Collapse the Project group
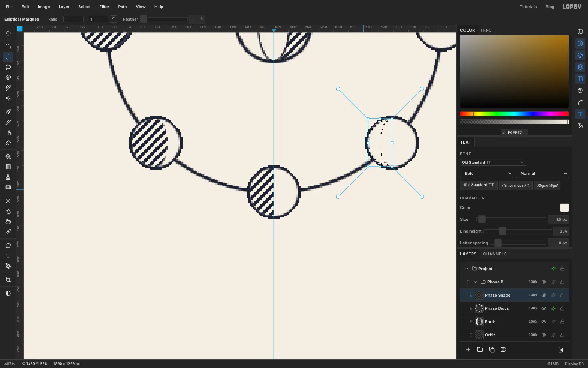Screen dimensions: 588x368 (467, 269)
